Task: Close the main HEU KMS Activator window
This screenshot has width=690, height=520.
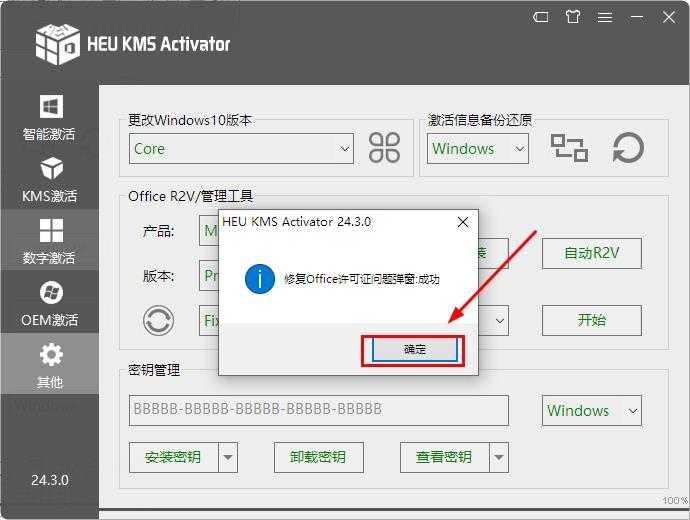Action: coord(669,17)
